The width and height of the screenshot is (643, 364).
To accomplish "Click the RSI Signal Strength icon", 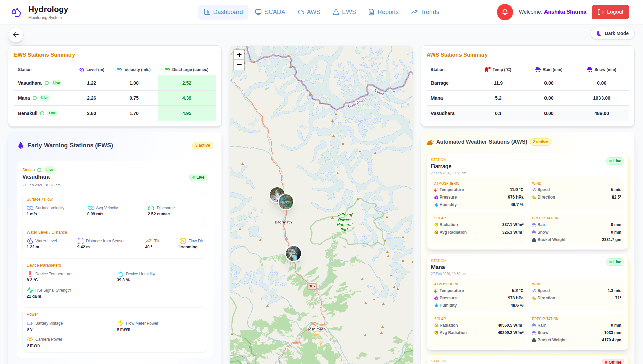I will tap(29, 290).
